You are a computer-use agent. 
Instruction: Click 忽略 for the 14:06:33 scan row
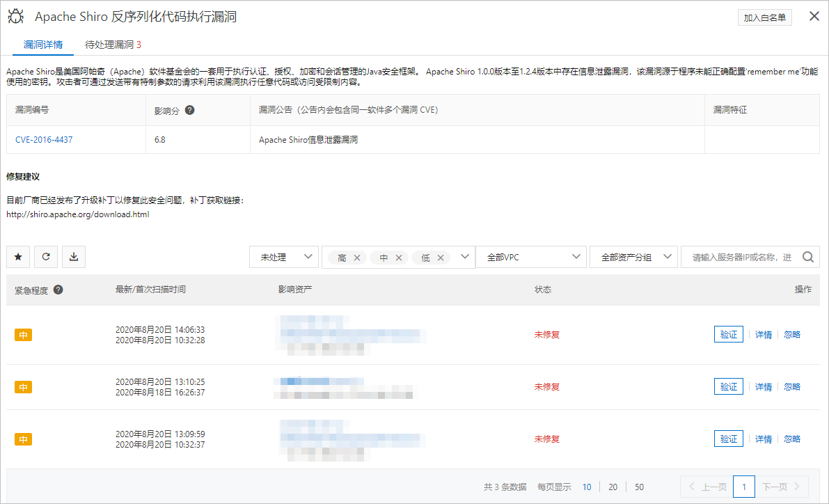(x=792, y=334)
